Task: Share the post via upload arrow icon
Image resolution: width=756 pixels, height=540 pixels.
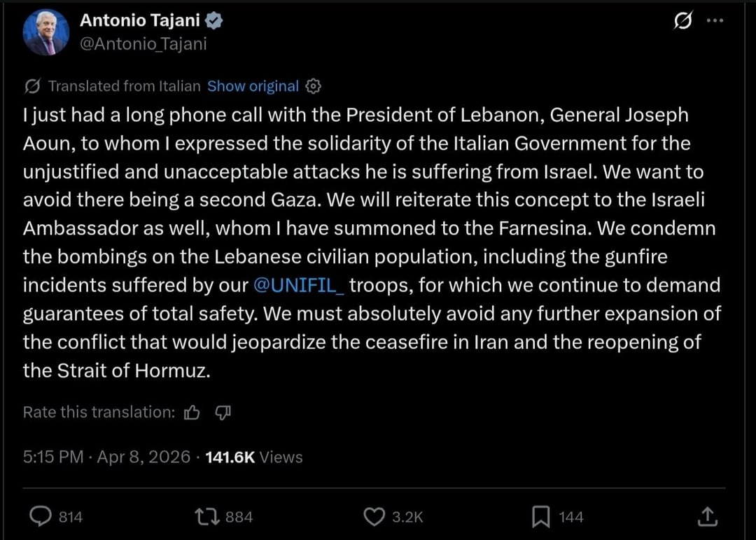Action: [x=708, y=517]
